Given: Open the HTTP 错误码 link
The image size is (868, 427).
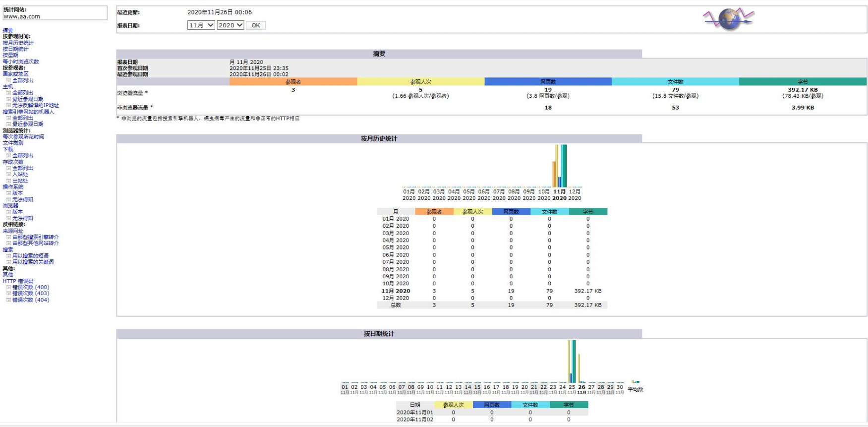Looking at the screenshot, I should 18,281.
